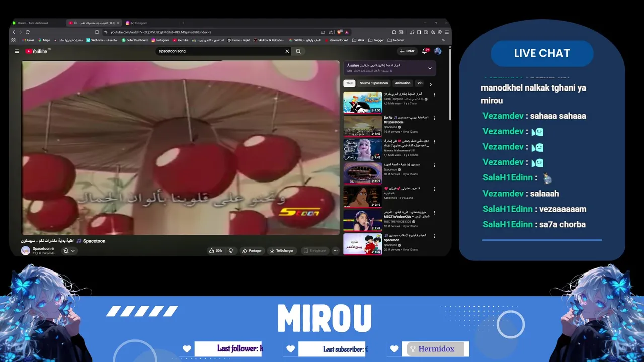Go back with the browser back arrow
This screenshot has width=644, height=362.
tap(14, 32)
